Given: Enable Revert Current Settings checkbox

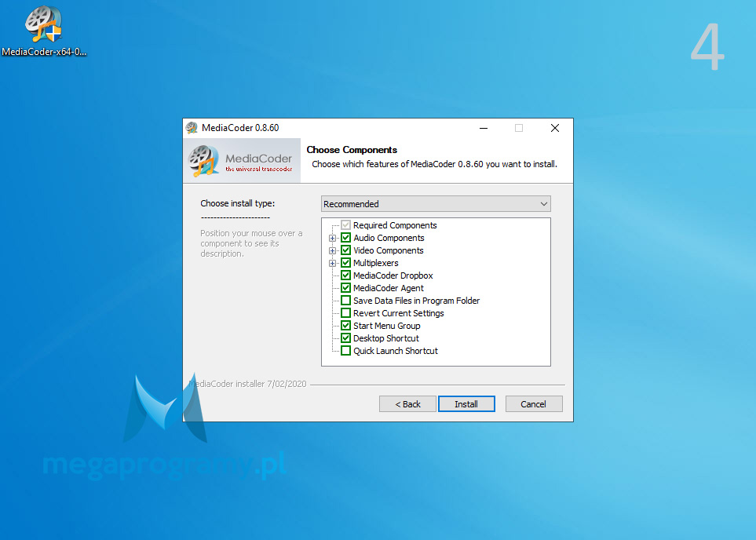Looking at the screenshot, I should click(345, 313).
